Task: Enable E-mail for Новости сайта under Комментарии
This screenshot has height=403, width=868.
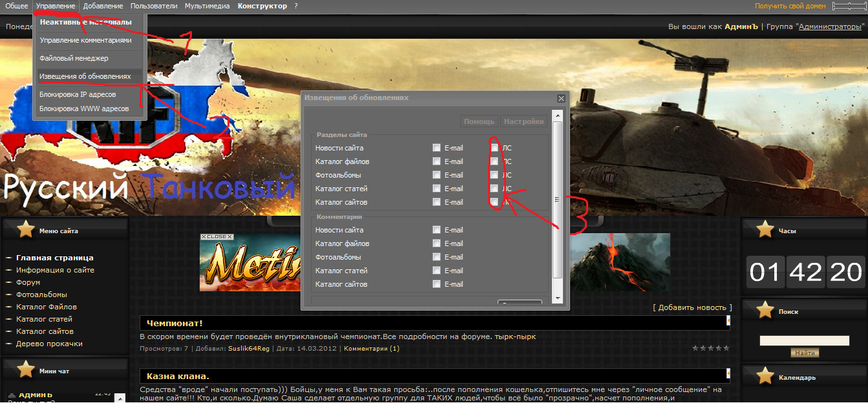Action: pos(436,230)
